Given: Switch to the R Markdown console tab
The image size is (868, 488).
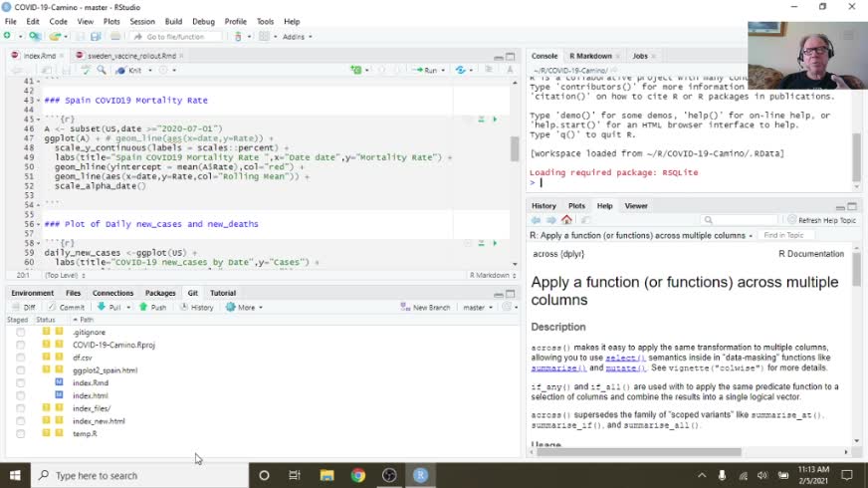Looking at the screenshot, I should point(590,56).
